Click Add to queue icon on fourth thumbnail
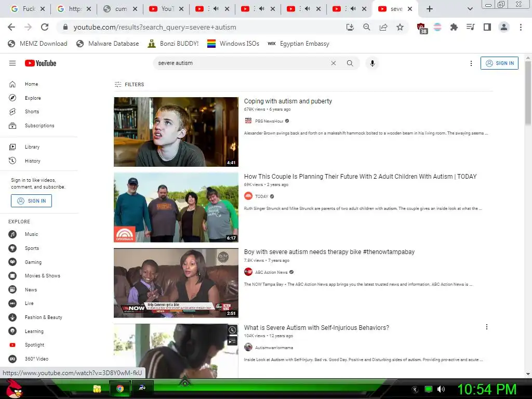This screenshot has width=532, height=399. [x=232, y=341]
